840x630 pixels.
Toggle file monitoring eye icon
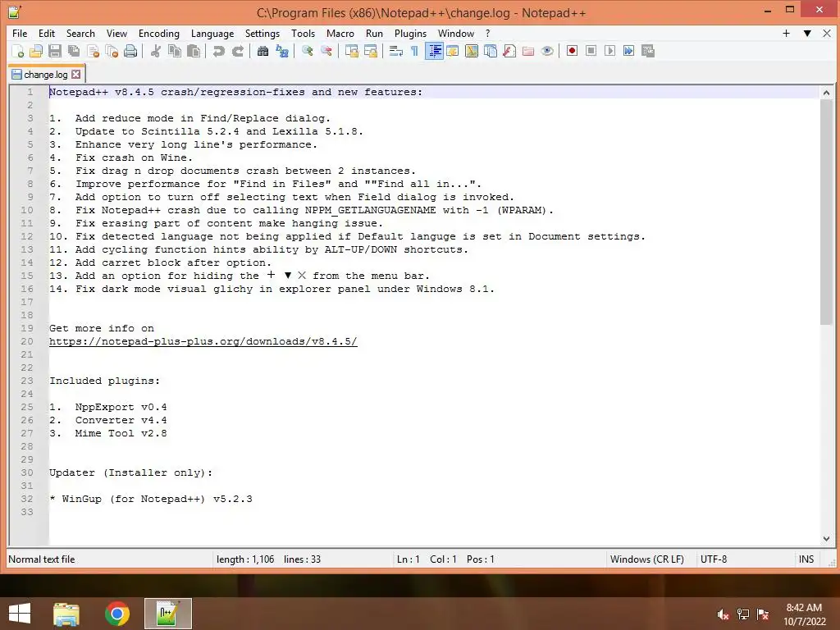click(x=547, y=51)
